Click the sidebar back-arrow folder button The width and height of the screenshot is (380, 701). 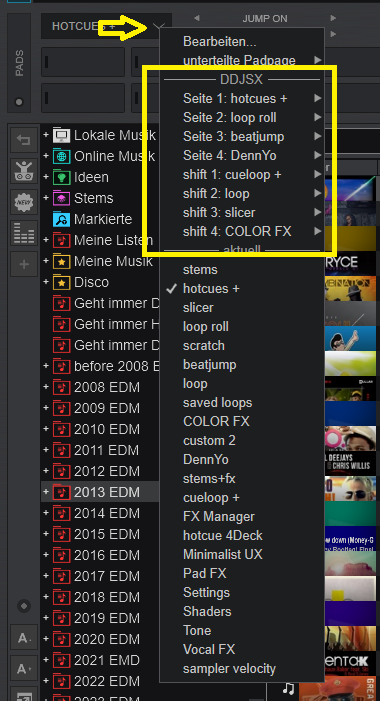[24, 140]
